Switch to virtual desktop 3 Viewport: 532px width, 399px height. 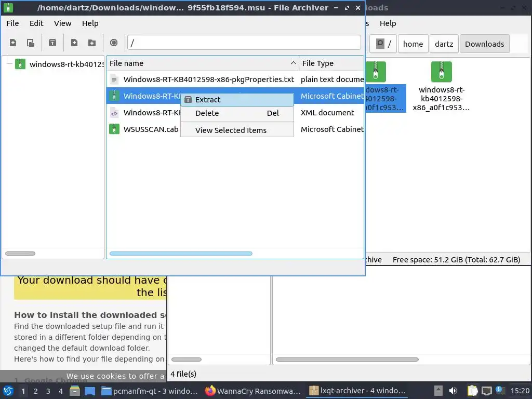coord(48,391)
